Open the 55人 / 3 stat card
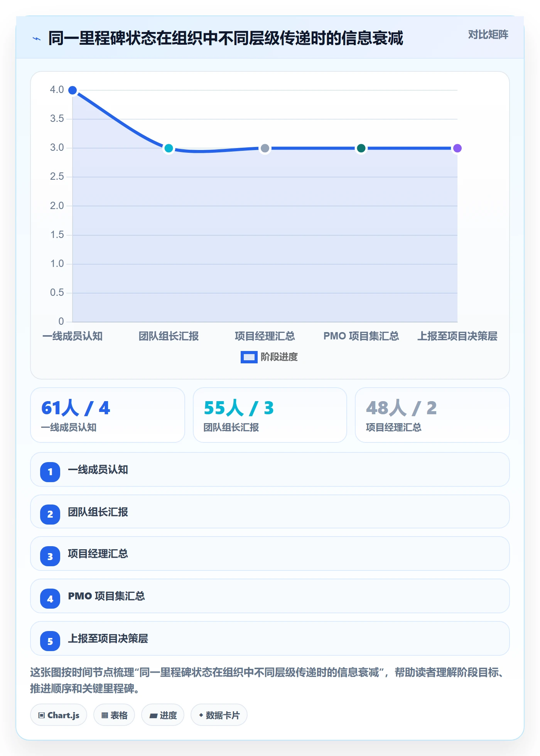 270,415
